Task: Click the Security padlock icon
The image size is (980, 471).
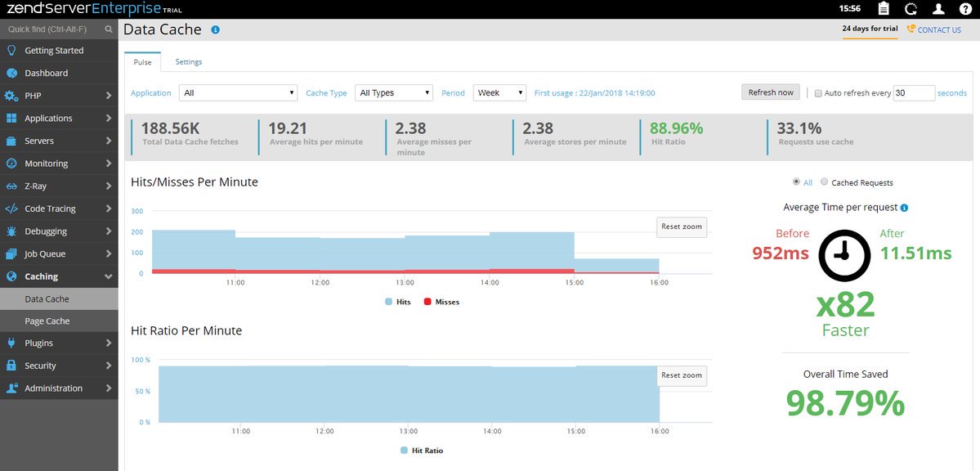Action: (x=11, y=366)
